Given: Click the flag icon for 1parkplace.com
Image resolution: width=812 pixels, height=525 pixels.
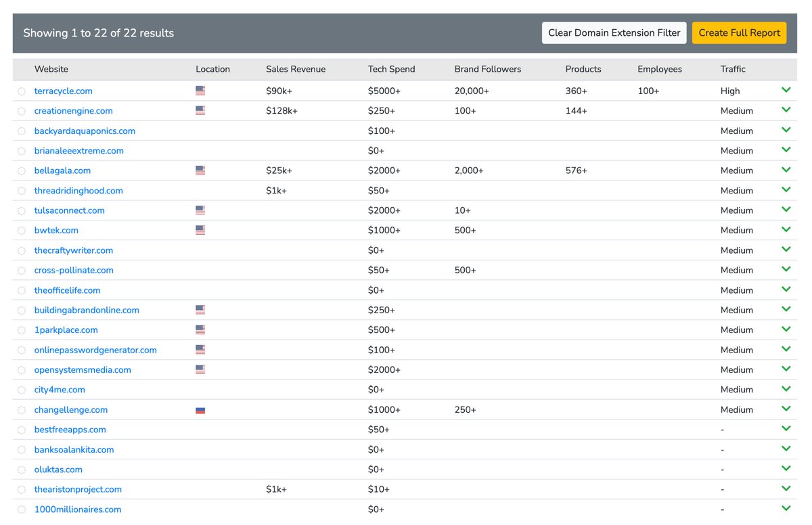Looking at the screenshot, I should point(200,329).
